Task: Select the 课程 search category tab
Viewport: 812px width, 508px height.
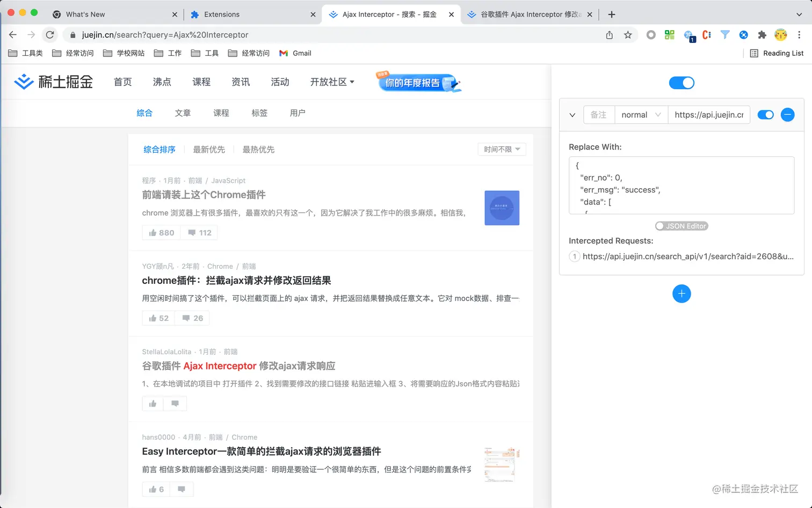Action: coord(221,113)
